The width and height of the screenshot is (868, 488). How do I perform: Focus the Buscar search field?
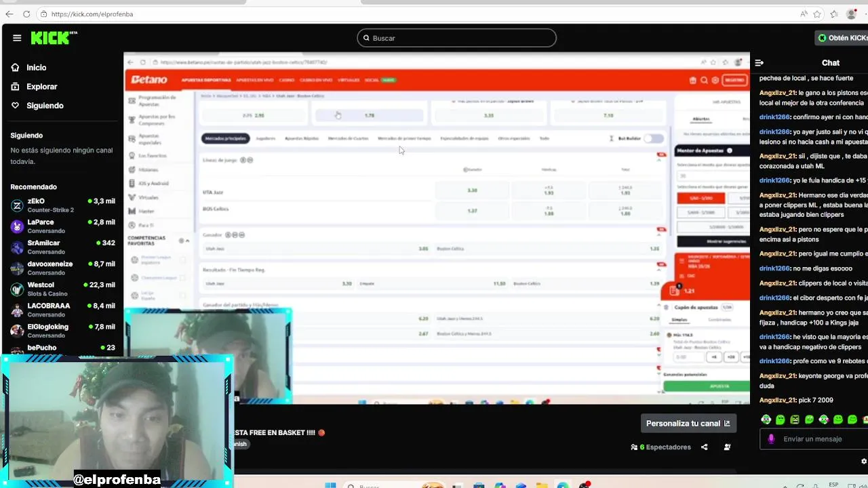(x=456, y=38)
